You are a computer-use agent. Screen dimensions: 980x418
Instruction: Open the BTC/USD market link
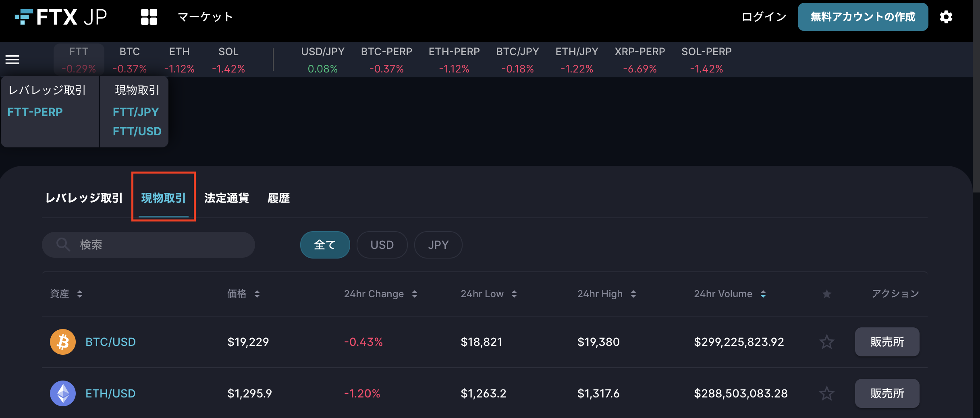point(110,342)
